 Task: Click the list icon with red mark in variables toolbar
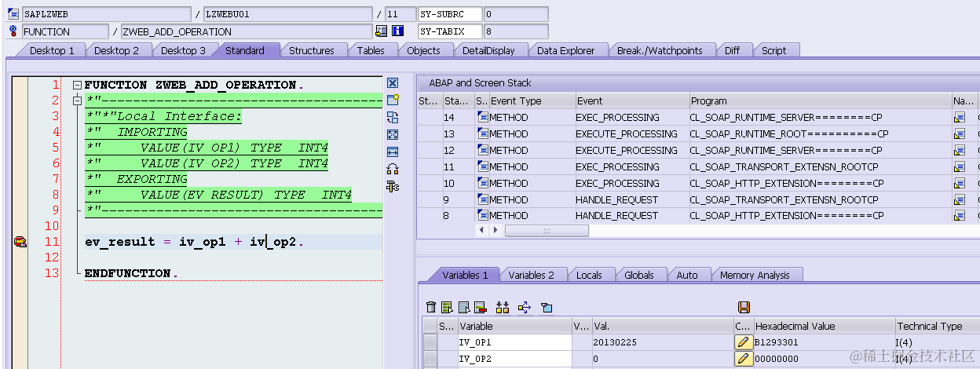pyautogui.click(x=481, y=307)
